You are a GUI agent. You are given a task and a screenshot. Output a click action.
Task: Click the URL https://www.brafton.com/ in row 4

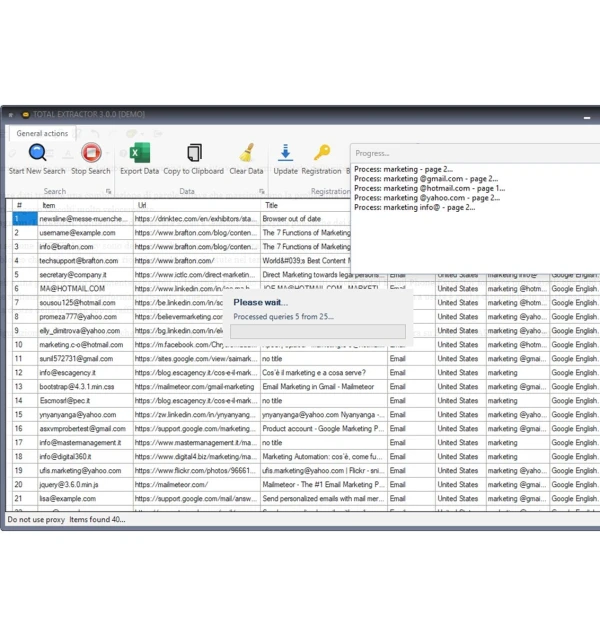pos(197,261)
